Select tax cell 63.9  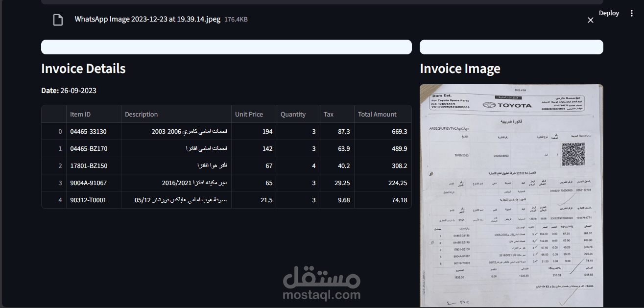[x=337, y=149]
